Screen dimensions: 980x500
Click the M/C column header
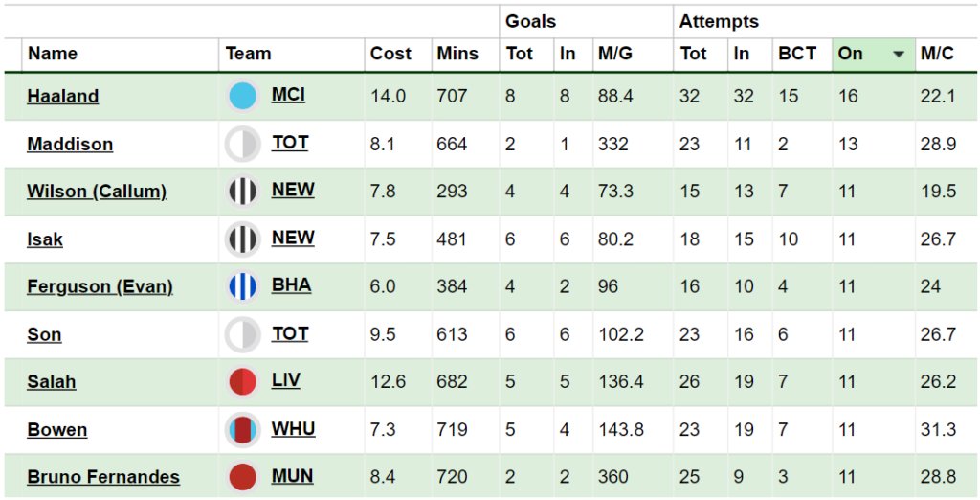pyautogui.click(x=937, y=54)
